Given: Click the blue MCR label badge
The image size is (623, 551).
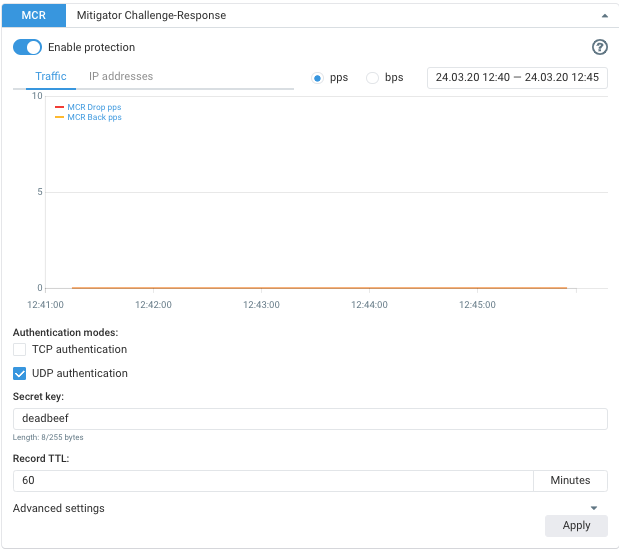Looking at the screenshot, I should tap(33, 16).
